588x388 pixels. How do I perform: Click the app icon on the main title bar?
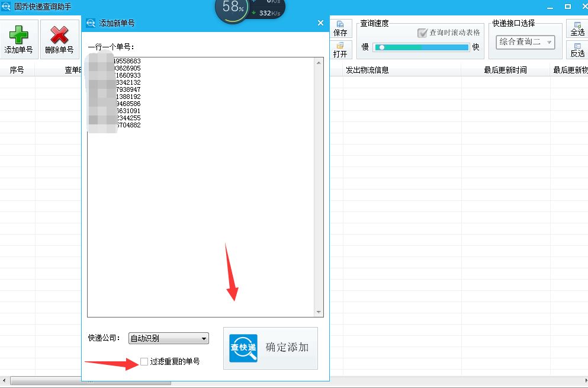(5, 5)
